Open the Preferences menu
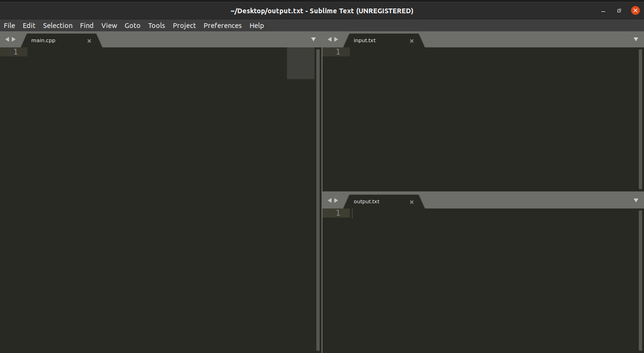This screenshot has height=353, width=644. pos(223,26)
